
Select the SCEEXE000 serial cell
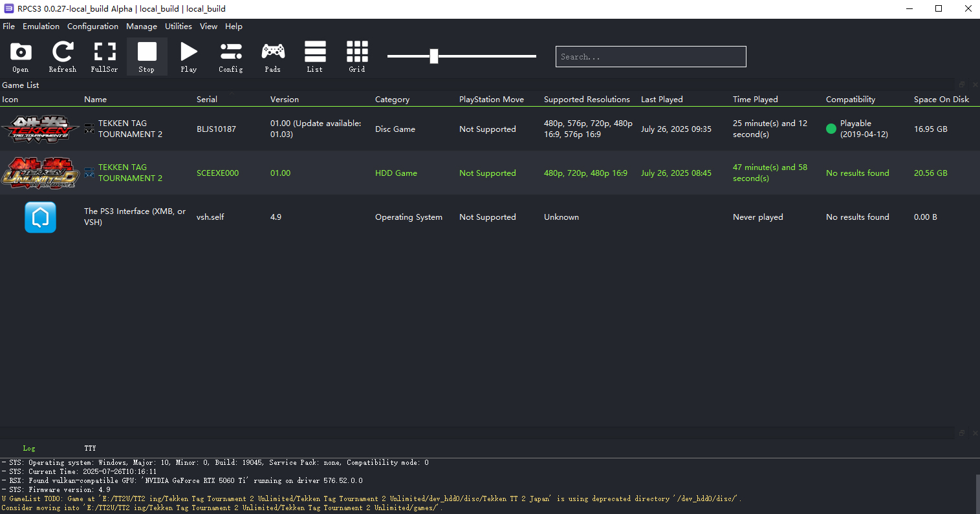click(x=217, y=173)
